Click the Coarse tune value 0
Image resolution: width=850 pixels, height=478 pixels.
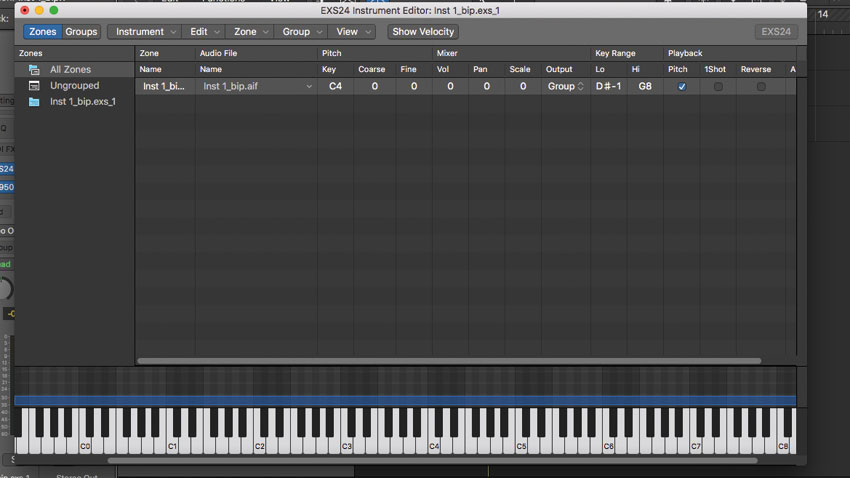[x=375, y=86]
